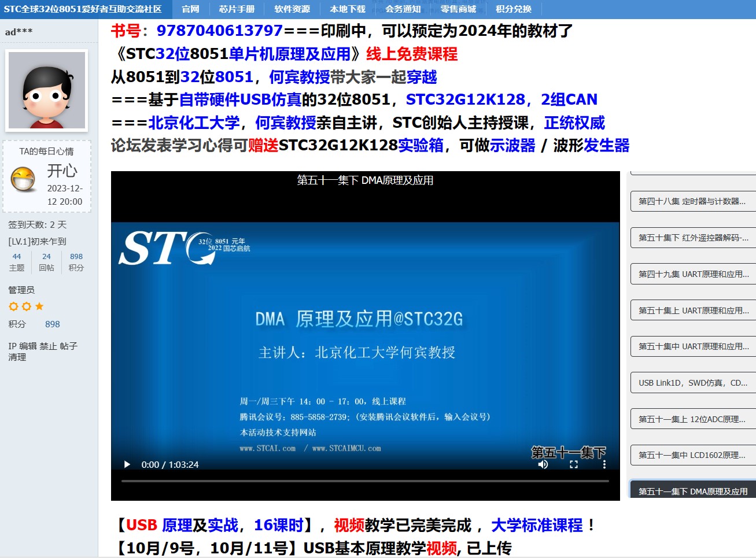Click the 北京化工大学 blue text
This screenshot has height=558, width=756.
coord(194,123)
